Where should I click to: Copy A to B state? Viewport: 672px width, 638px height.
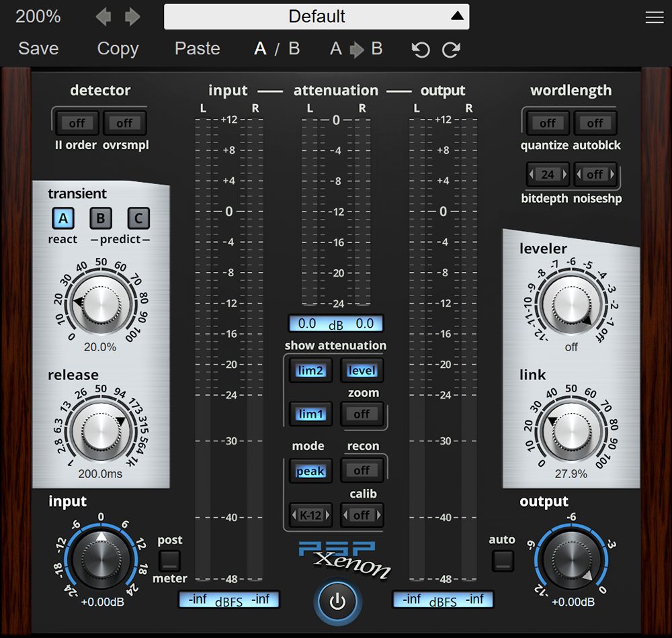point(356,49)
